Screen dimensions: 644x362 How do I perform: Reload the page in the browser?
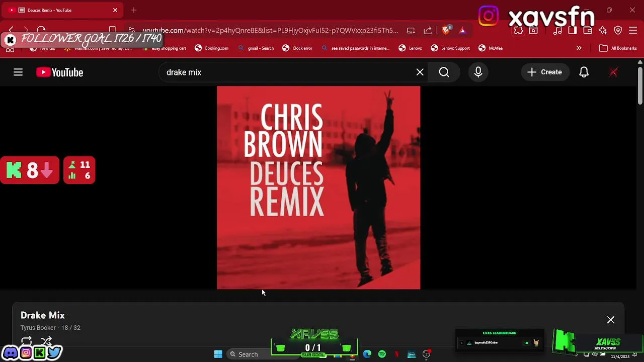[x=41, y=30]
